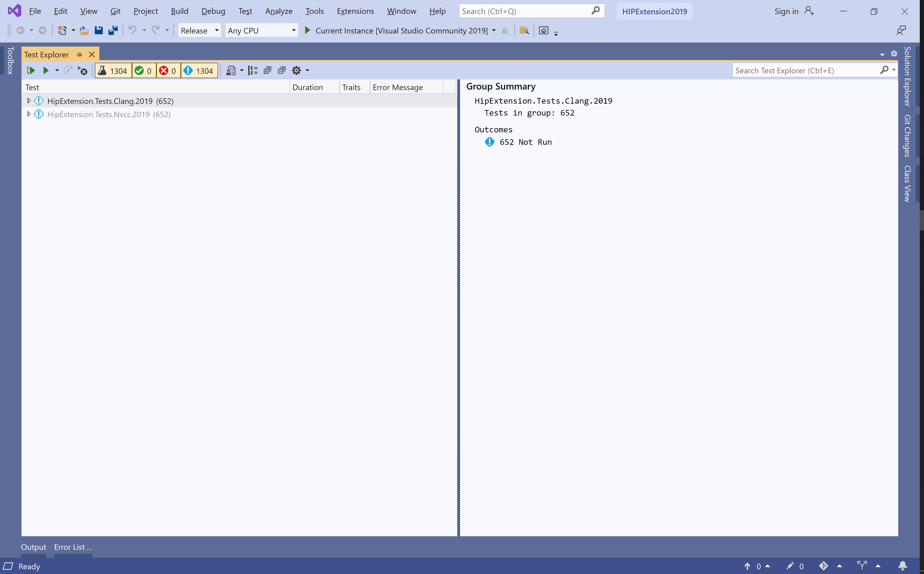Expand the HipExtension.Tests.Clang.2019 tree node
This screenshot has height=574, width=924.
click(29, 101)
